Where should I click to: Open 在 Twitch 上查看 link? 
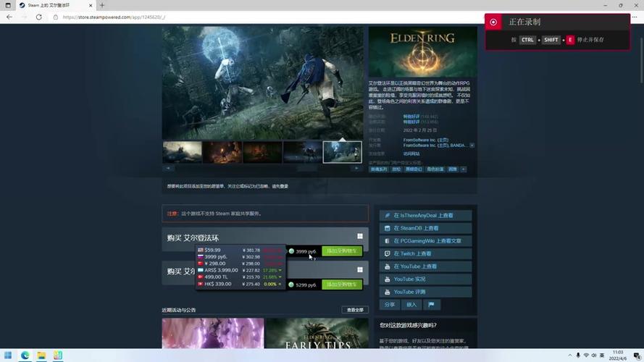(x=425, y=253)
